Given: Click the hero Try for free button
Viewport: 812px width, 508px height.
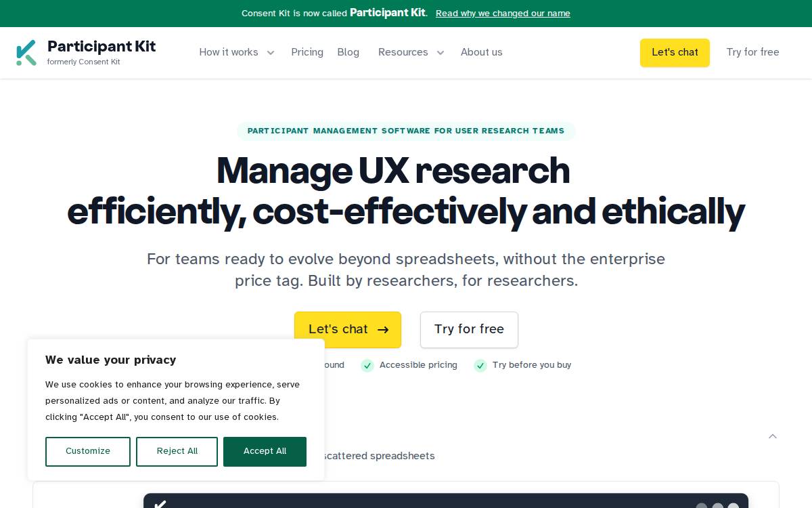Looking at the screenshot, I should tap(469, 330).
